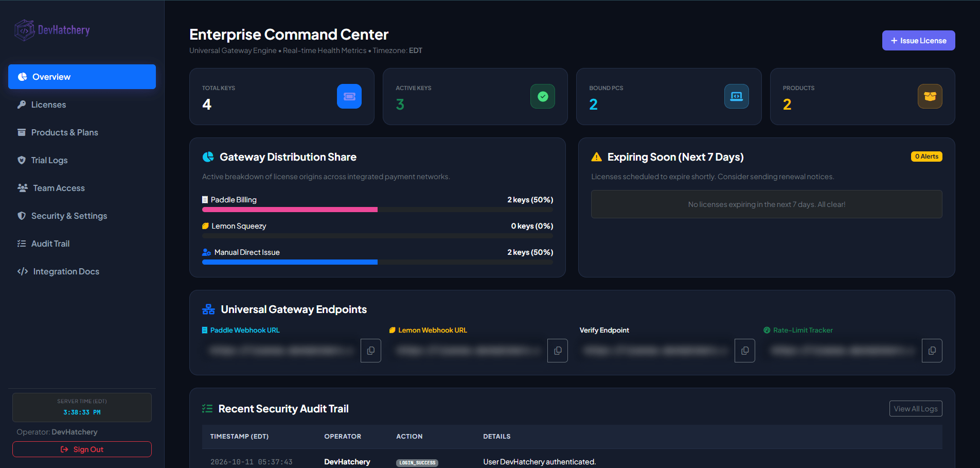Click the server time clock 3:38:33 PM
The height and width of the screenshot is (468, 980).
pos(82,412)
